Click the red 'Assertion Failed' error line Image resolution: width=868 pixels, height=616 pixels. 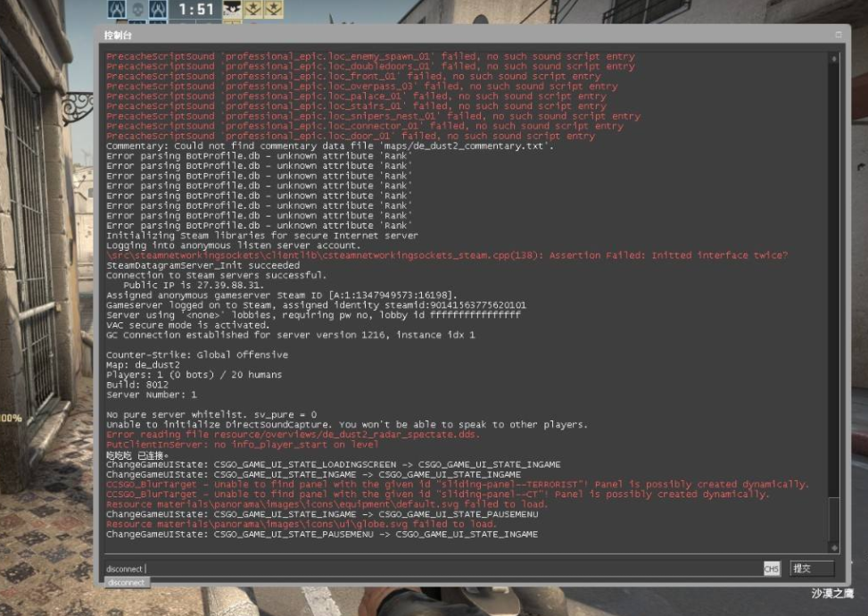click(447, 255)
